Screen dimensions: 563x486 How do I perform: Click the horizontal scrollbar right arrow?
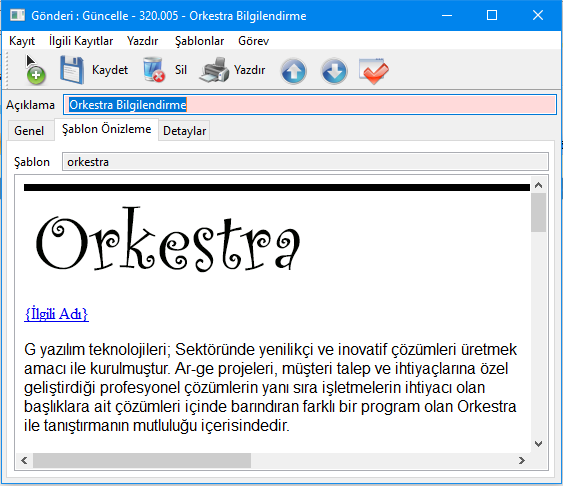[522, 460]
